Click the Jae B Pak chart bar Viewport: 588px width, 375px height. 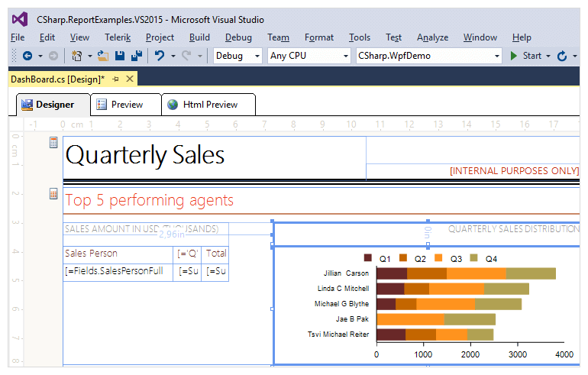click(x=436, y=319)
